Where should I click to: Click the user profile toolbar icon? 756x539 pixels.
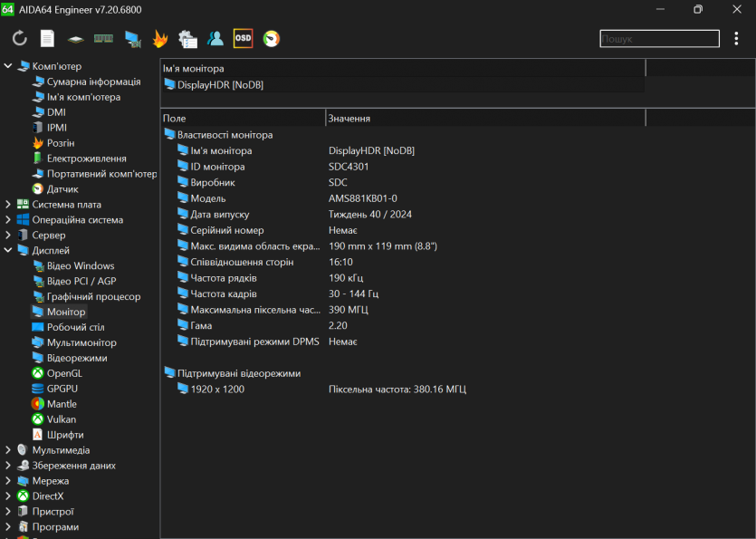click(215, 39)
